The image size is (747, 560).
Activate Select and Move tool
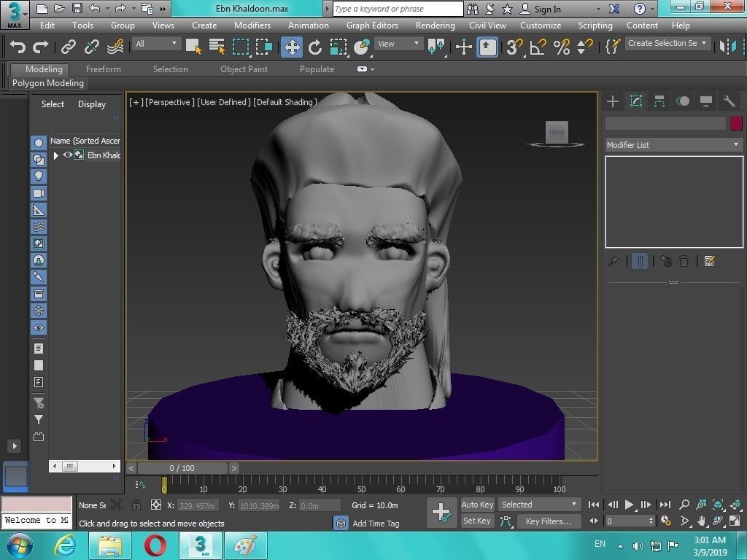point(292,47)
